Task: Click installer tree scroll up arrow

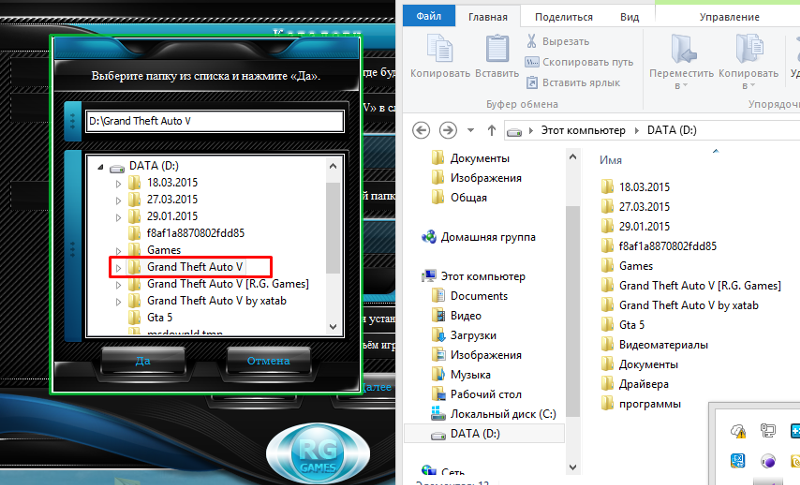Action: click(333, 166)
